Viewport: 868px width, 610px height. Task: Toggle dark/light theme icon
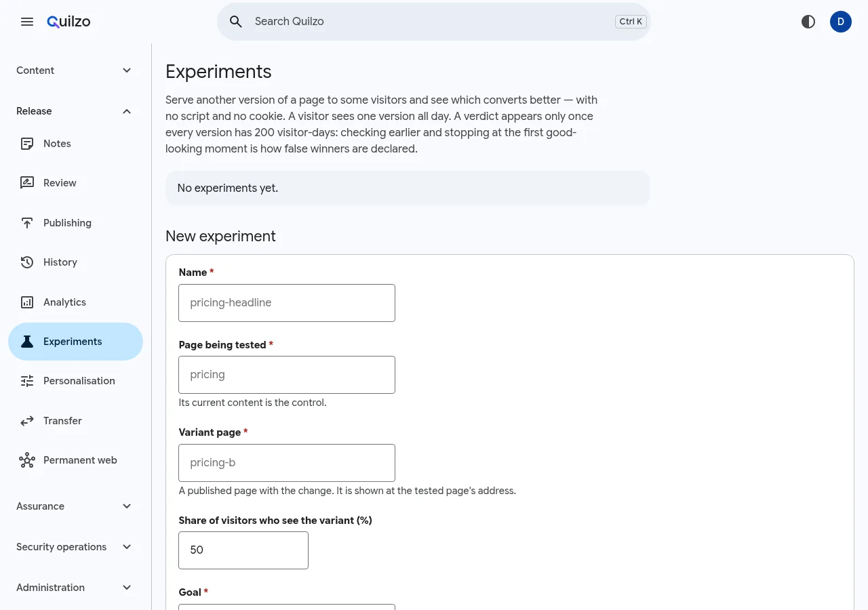808,22
